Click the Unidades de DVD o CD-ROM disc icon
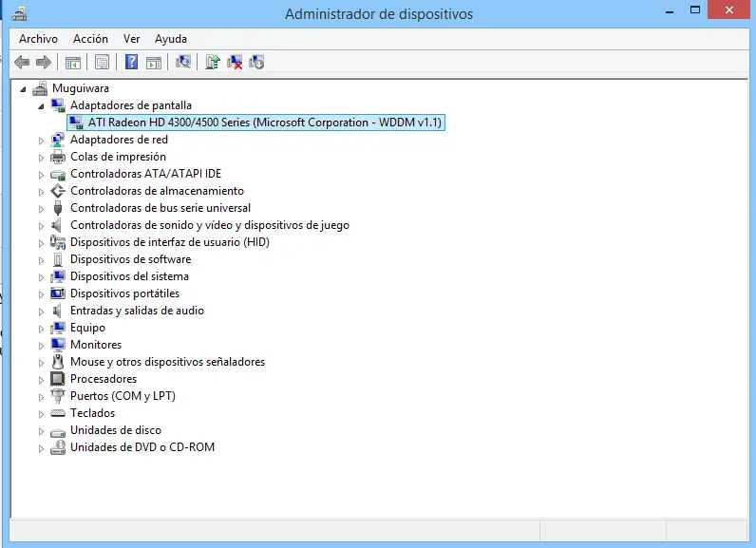This screenshot has width=756, height=548. click(58, 447)
